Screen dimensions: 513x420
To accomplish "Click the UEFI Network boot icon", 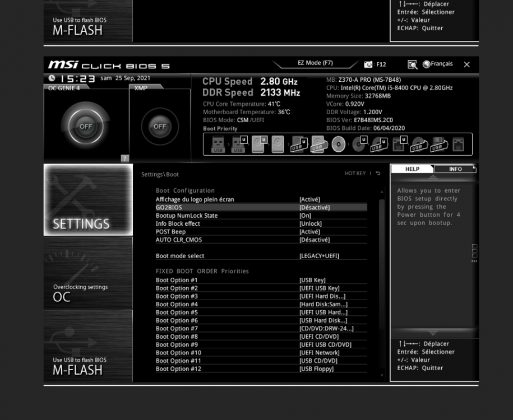I will 399,144.
